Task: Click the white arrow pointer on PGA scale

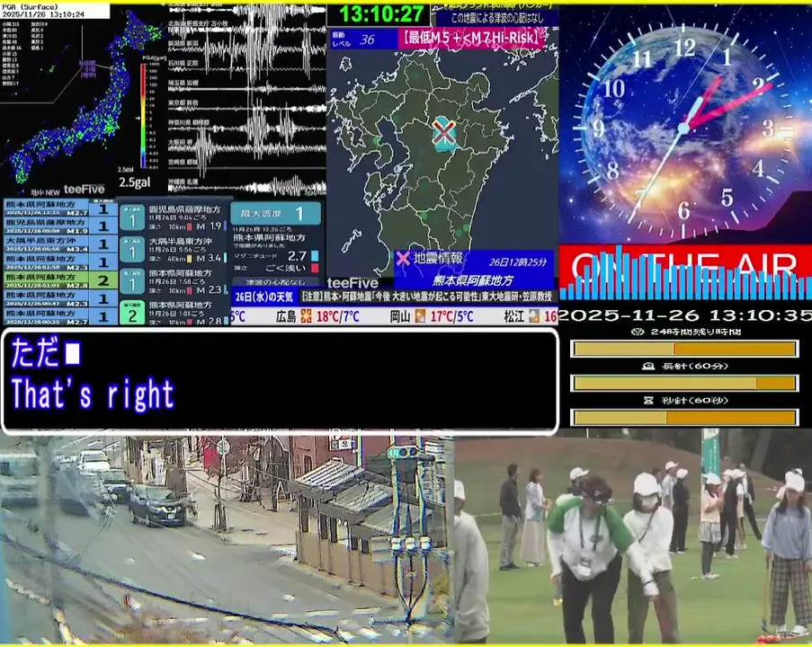Action: pos(138,118)
